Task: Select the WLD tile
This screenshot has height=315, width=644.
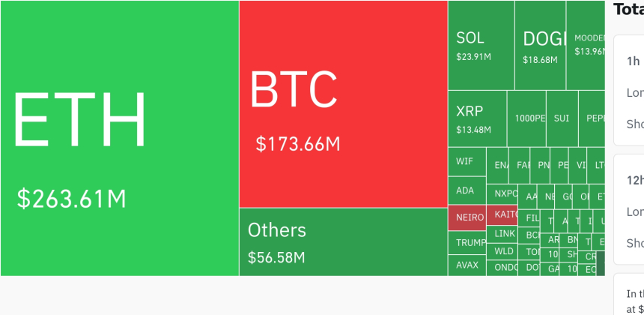Action: 503,251
